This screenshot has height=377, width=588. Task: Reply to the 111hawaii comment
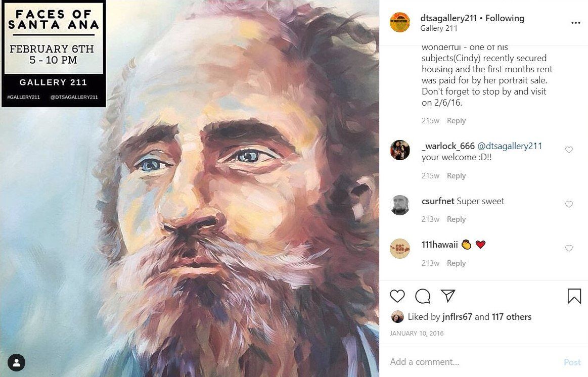pyautogui.click(x=456, y=263)
